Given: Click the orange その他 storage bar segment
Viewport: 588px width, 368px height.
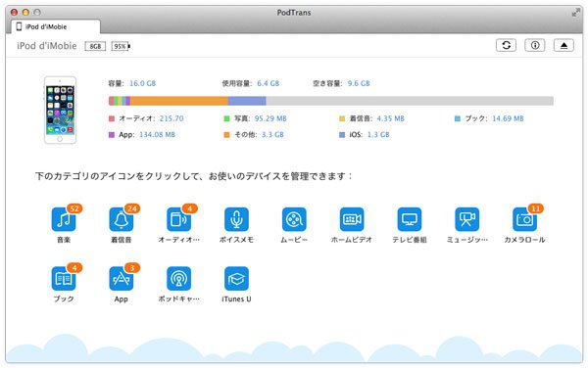Looking at the screenshot, I should [x=179, y=101].
